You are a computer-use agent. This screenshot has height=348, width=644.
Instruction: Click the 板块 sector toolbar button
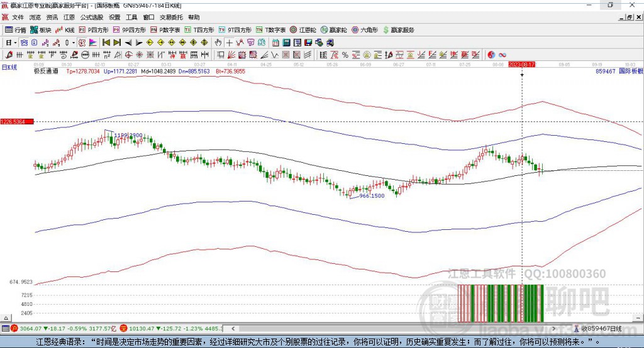(41, 30)
